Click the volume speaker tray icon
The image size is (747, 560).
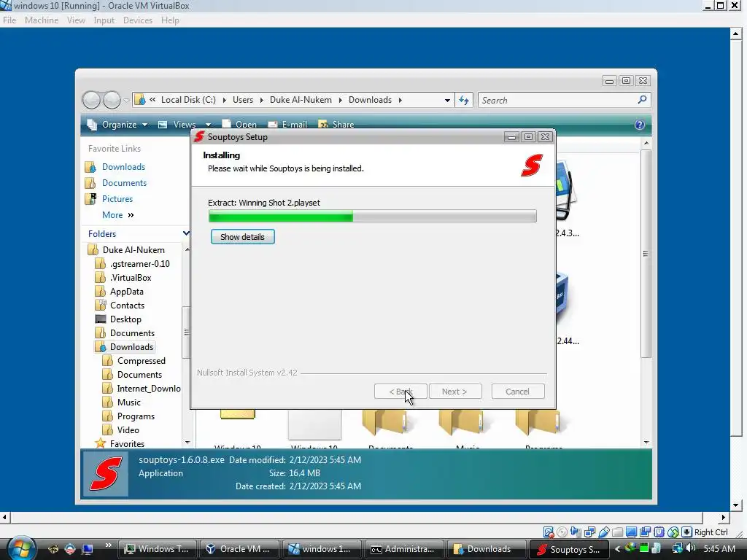tap(690, 548)
